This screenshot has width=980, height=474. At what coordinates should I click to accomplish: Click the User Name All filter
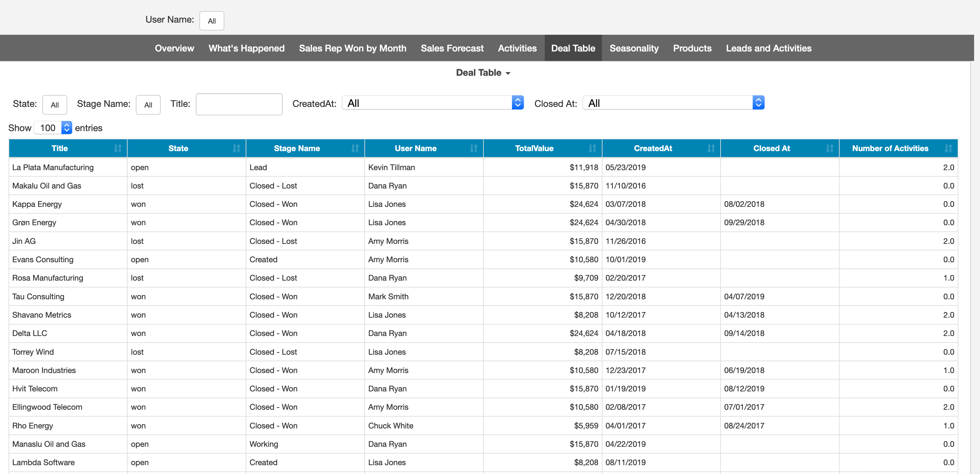click(212, 21)
